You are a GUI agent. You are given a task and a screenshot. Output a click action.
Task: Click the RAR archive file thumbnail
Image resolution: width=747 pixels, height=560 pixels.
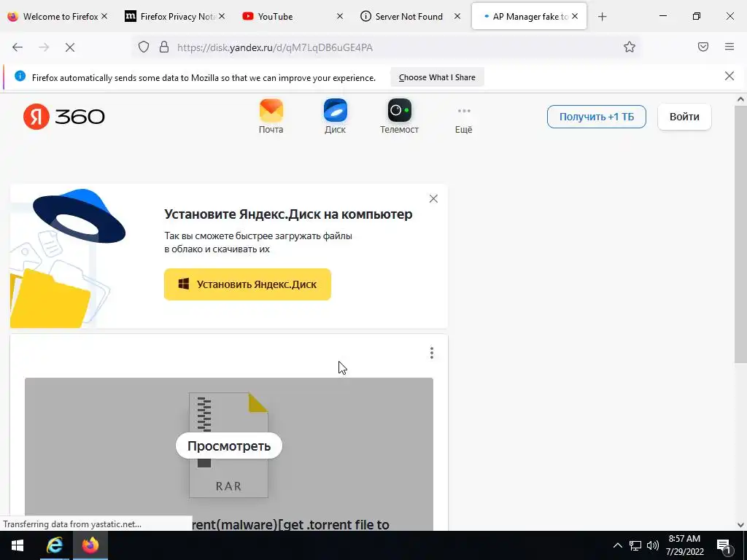[x=228, y=446]
